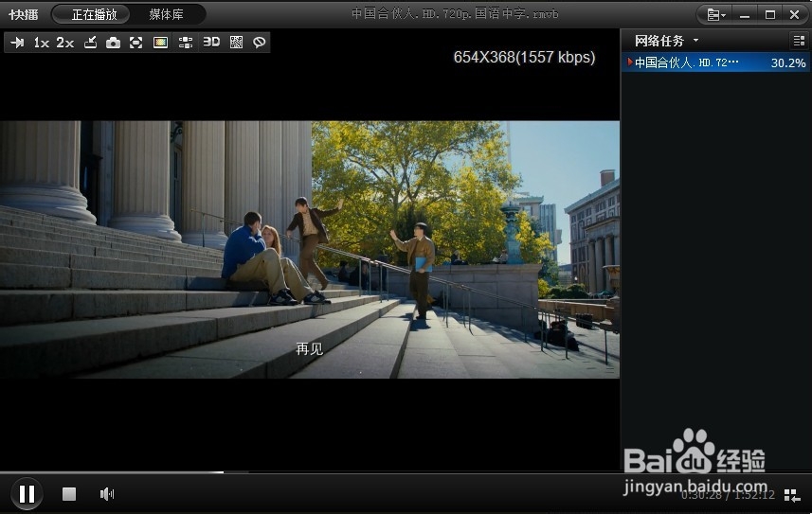Stop the video playback
The image size is (812, 514).
point(69,494)
